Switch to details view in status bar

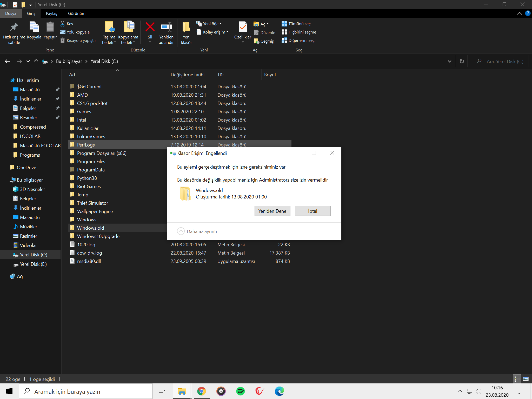[517, 379]
